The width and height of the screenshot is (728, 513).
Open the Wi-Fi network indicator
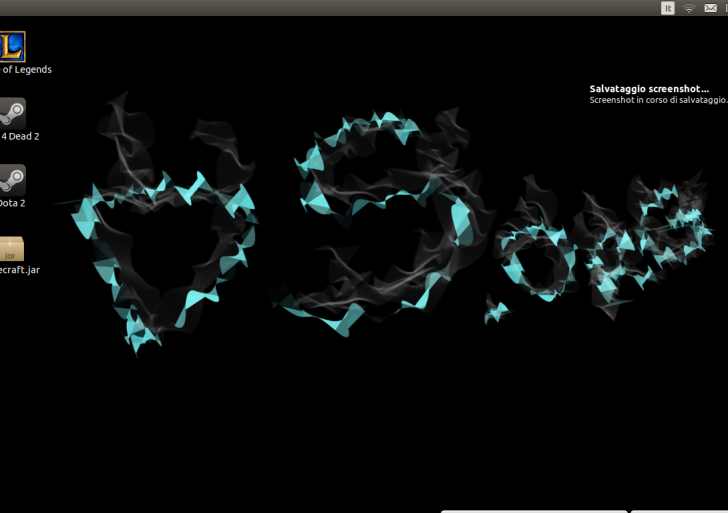tap(689, 8)
